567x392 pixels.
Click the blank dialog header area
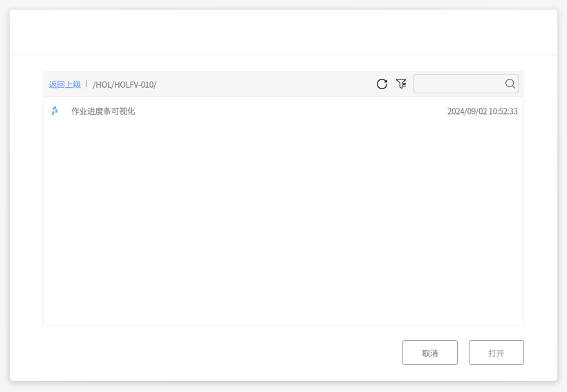tap(283, 32)
